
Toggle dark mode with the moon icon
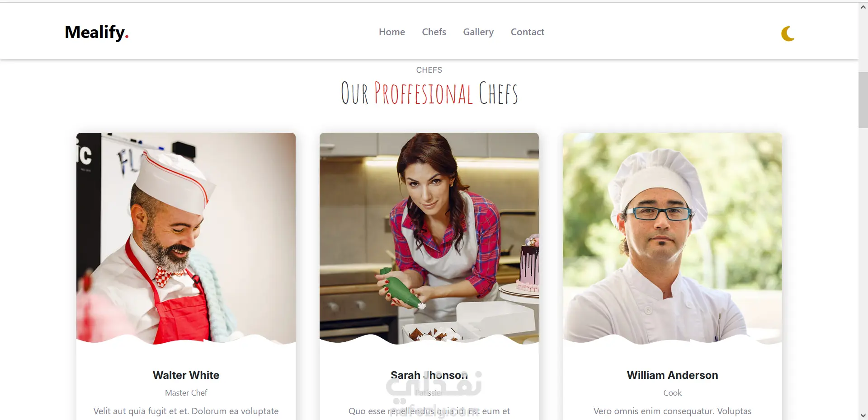(x=788, y=33)
